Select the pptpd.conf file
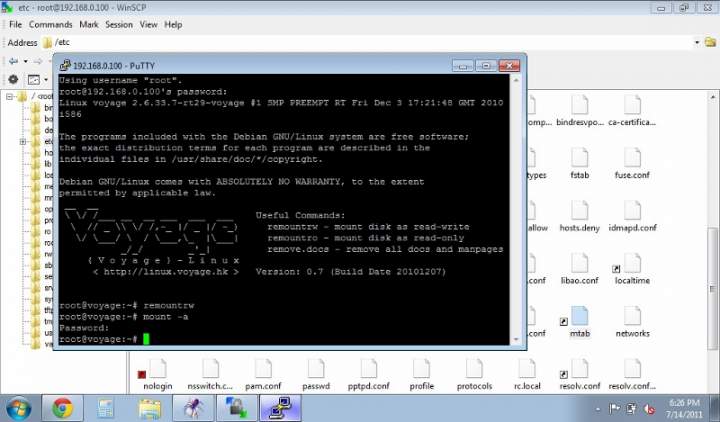This screenshot has height=422, width=720. coord(369,375)
